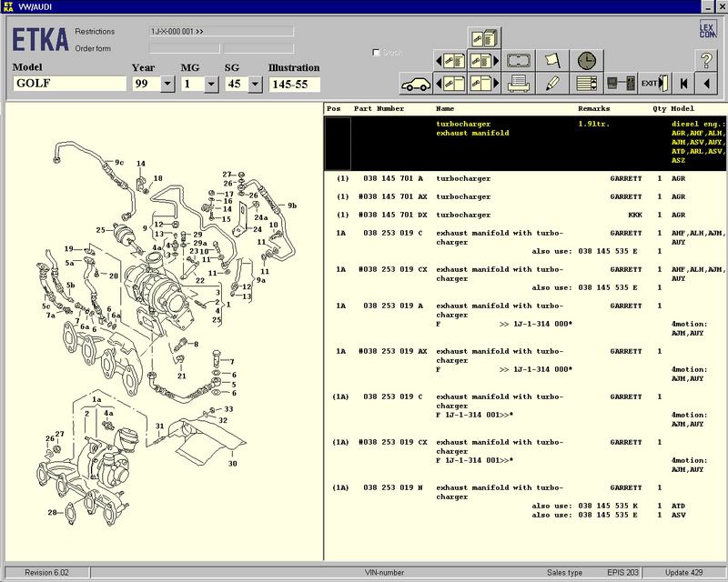Click the jump-to-first arrow button
728x582 pixels.
[x=683, y=84]
